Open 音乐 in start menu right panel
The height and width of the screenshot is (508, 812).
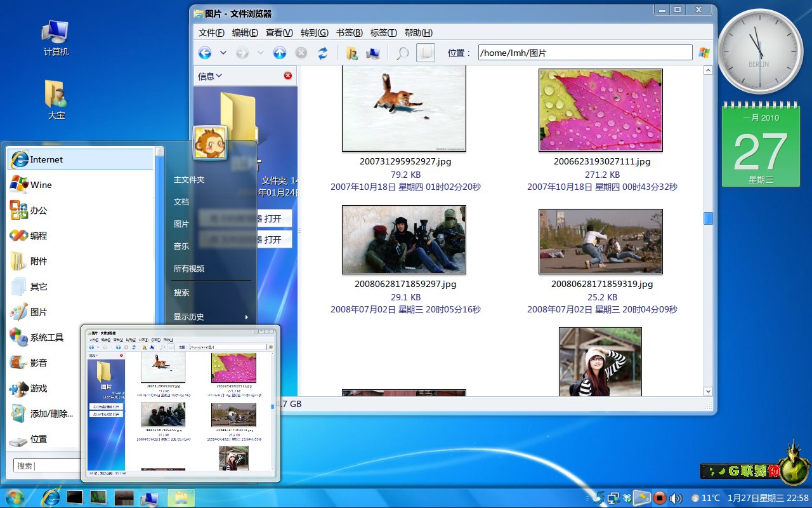[x=181, y=246]
